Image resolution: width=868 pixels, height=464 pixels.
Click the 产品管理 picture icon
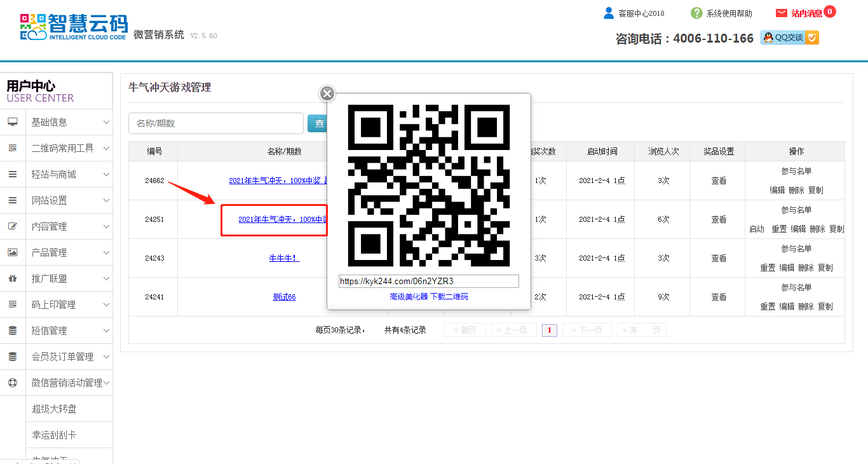(x=13, y=252)
